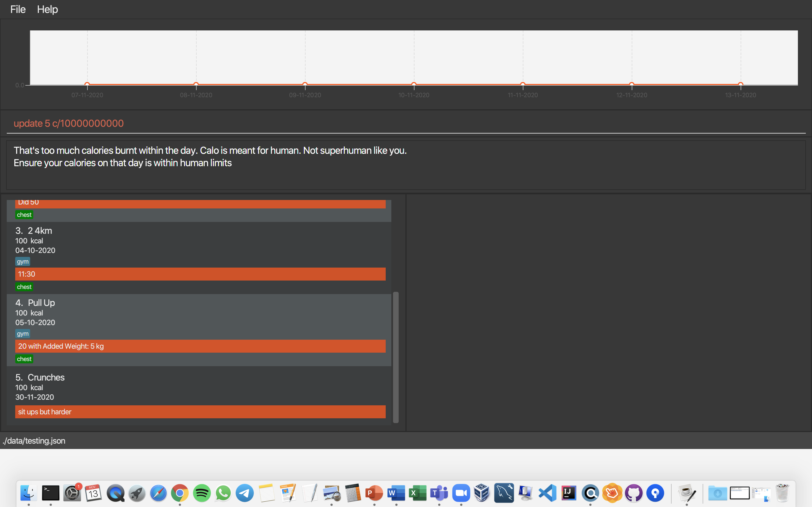Viewport: 812px width, 507px height.
Task: Click the chest tag under Pull Up
Action: pos(24,359)
